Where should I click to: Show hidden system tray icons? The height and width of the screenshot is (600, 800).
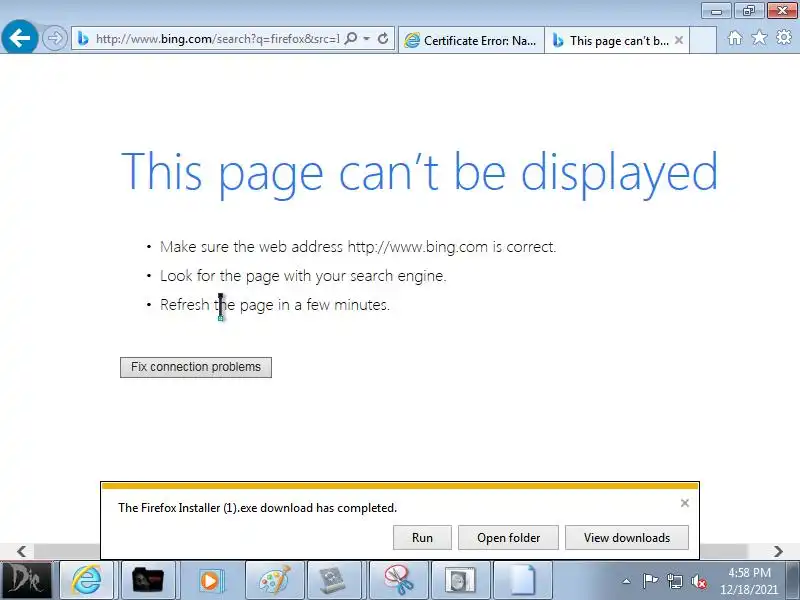[627, 581]
